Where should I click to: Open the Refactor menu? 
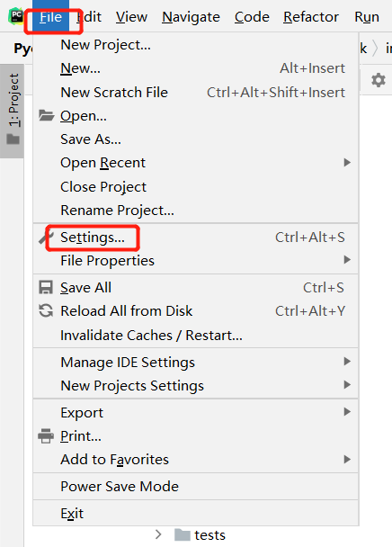[311, 17]
